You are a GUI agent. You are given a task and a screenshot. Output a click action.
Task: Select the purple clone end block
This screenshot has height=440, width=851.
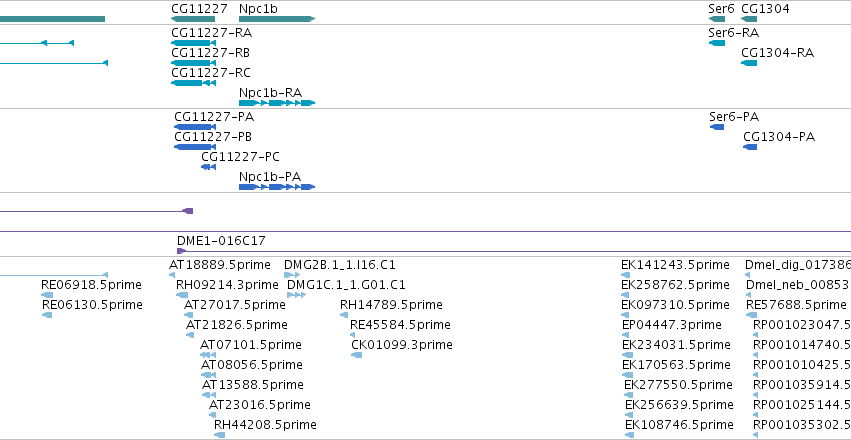[x=188, y=211]
